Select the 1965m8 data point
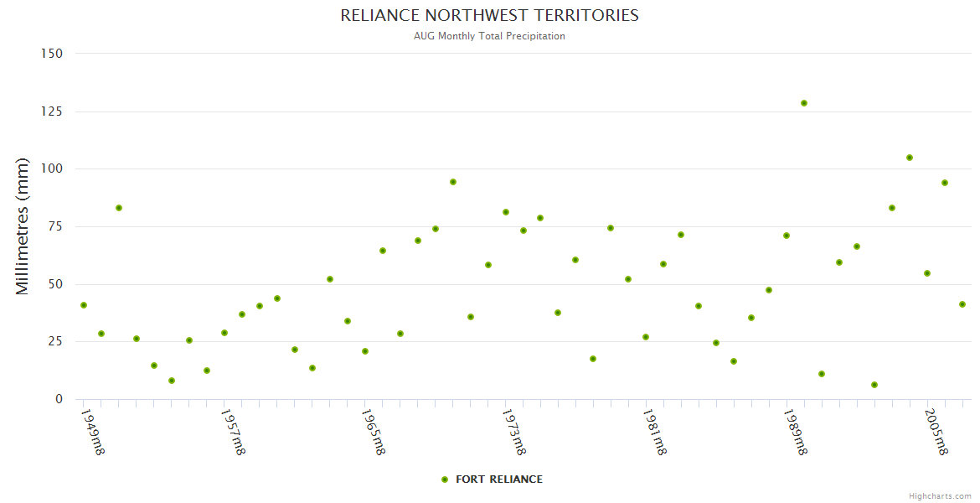The width and height of the screenshot is (980, 503). 365,351
